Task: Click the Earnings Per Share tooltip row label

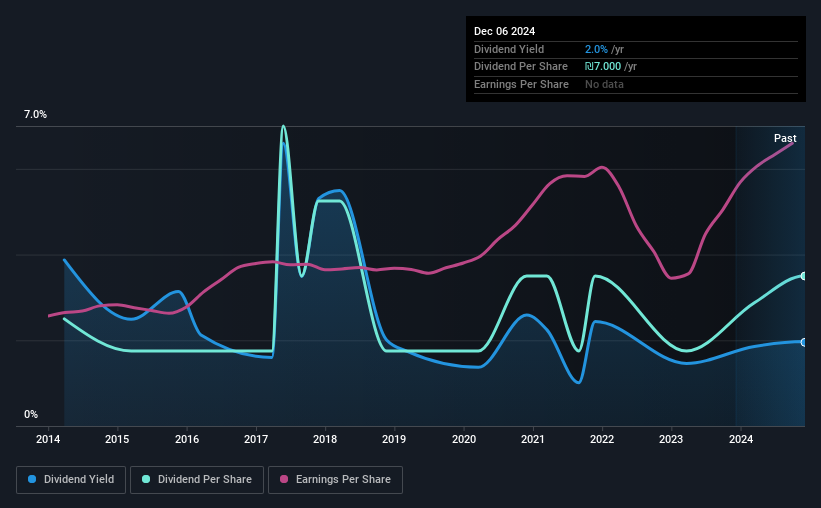Action: coord(521,84)
